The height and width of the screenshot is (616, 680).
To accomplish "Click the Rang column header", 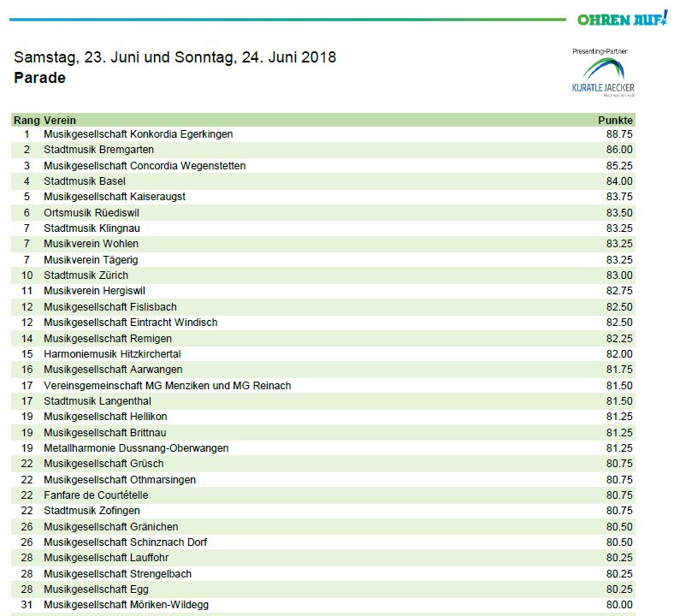I will [26, 120].
